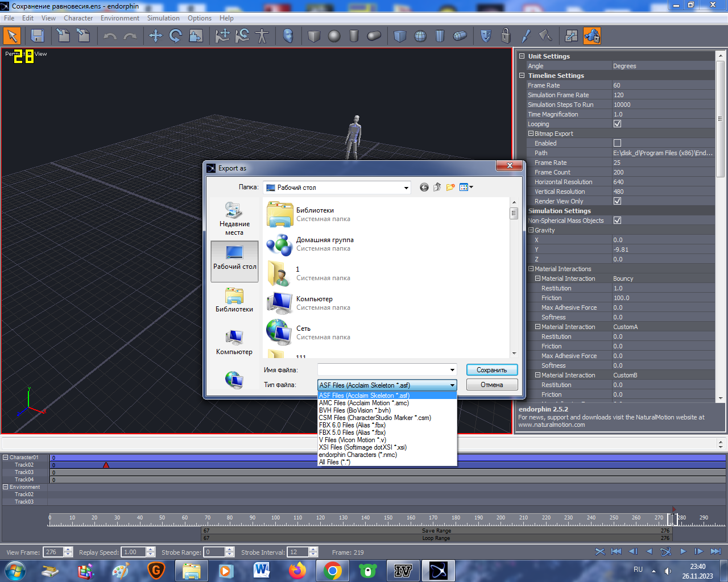The image size is (728, 582).
Task: Click the sphere collision object icon
Action: (334, 36)
